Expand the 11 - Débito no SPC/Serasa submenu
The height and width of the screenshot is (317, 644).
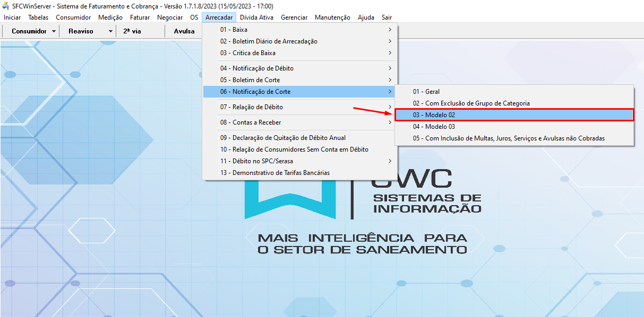(256, 161)
